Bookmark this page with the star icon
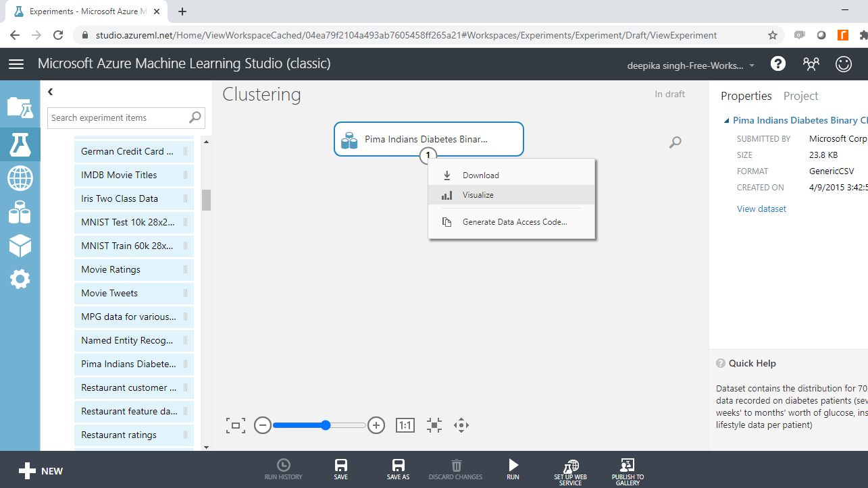Image resolution: width=868 pixels, height=488 pixels. tap(773, 35)
